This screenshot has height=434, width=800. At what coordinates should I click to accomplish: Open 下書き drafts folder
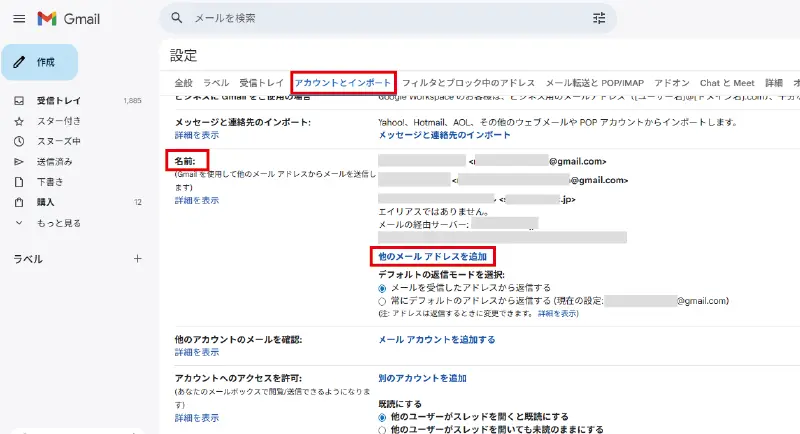50,181
